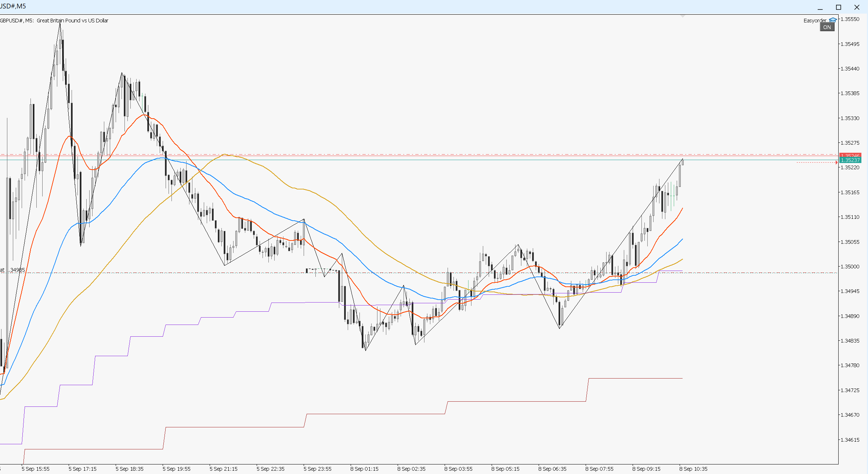Click the 1.35055 price scale value
This screenshot has height=474, width=868.
(x=850, y=242)
